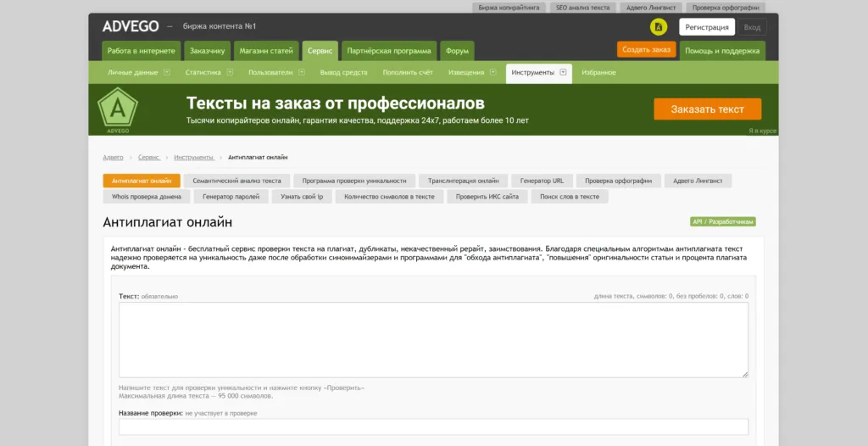
Task: Open Поиск слов в тексте tool
Action: pyautogui.click(x=570, y=196)
